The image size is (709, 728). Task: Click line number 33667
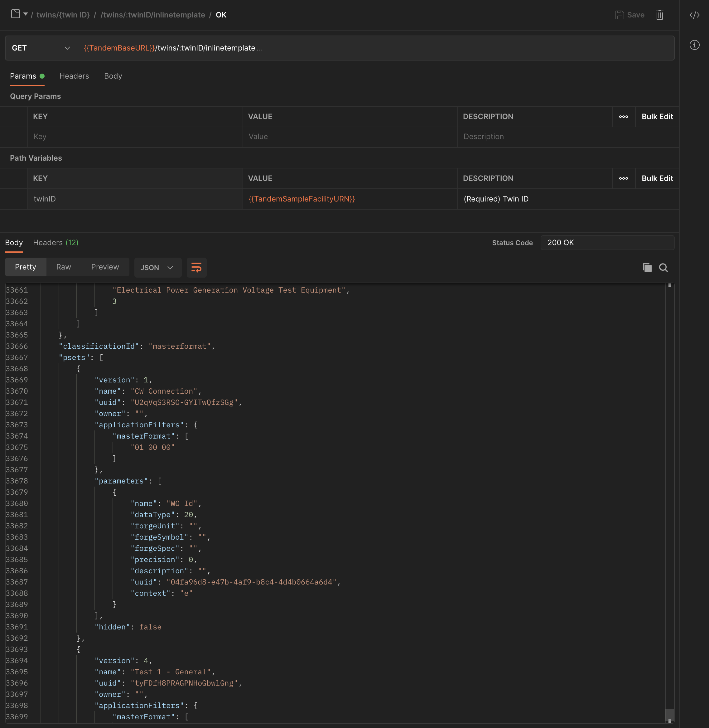[x=17, y=357]
